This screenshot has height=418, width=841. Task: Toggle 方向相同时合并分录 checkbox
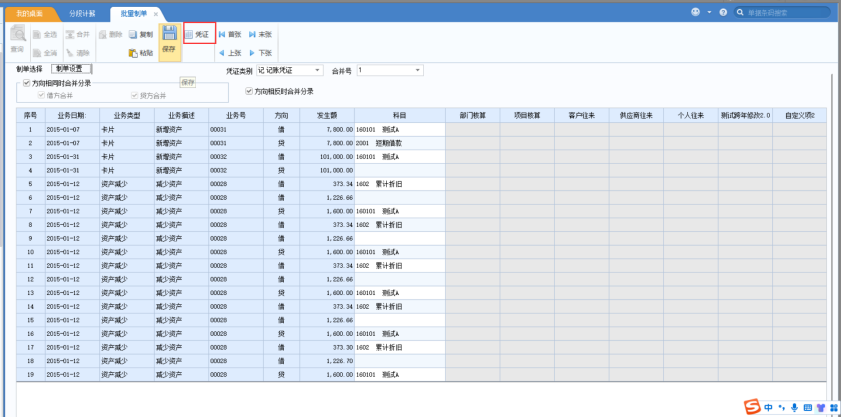[26, 83]
